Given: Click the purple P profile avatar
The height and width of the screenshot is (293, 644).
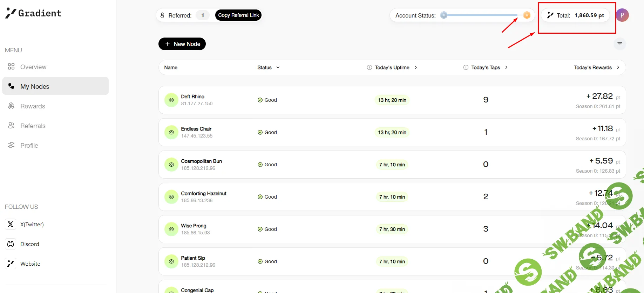Looking at the screenshot, I should (x=622, y=15).
